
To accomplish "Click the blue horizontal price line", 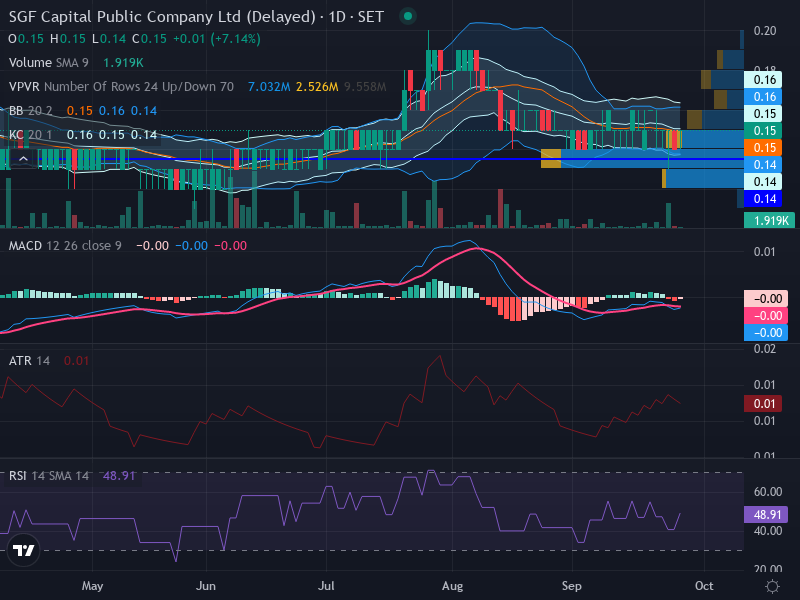I will click(388, 159).
